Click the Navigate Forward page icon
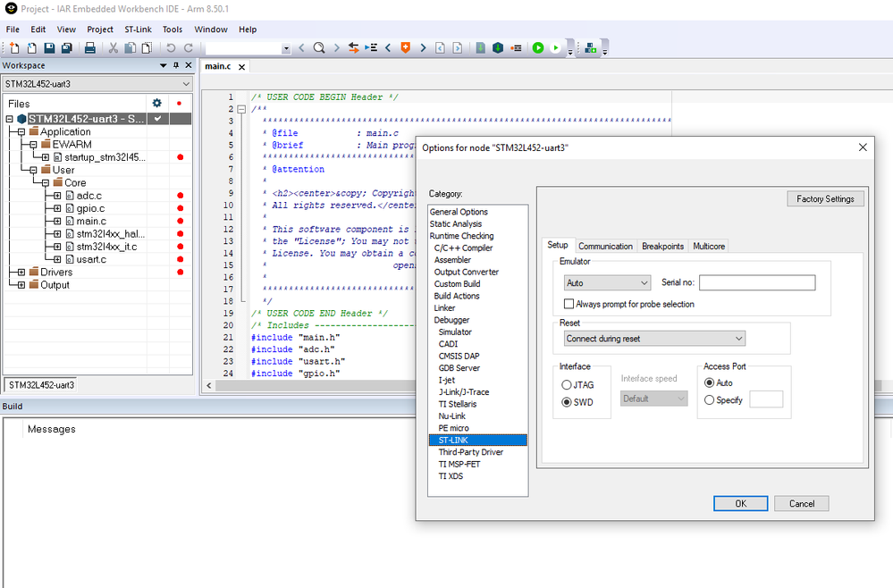 (458, 48)
